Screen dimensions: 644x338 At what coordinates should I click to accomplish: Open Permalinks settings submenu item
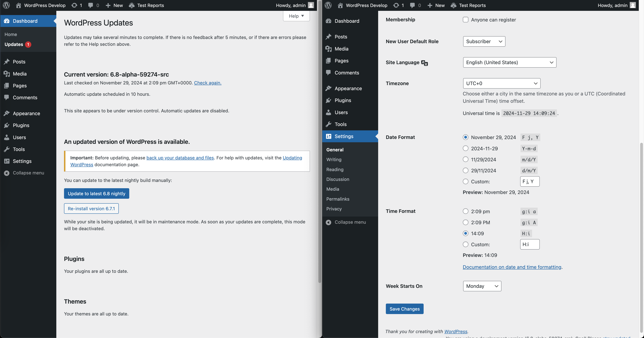338,199
